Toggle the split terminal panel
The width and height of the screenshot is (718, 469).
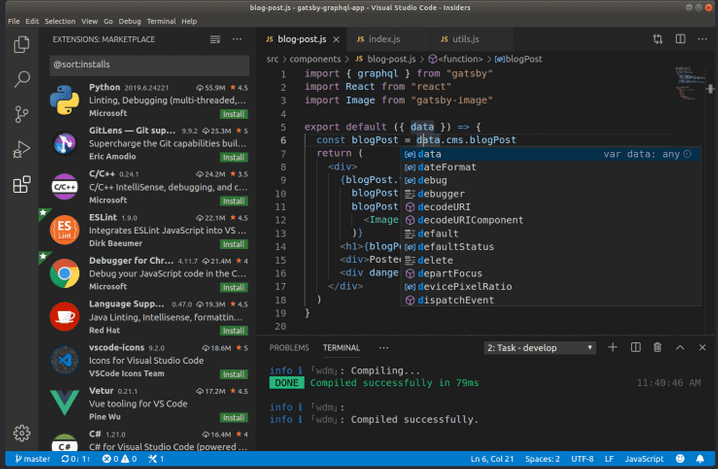pyautogui.click(x=634, y=347)
